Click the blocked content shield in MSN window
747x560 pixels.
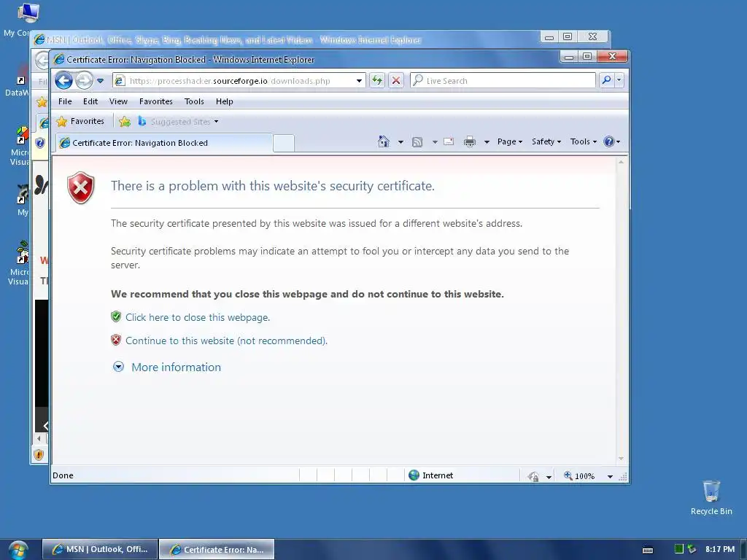pyautogui.click(x=39, y=455)
